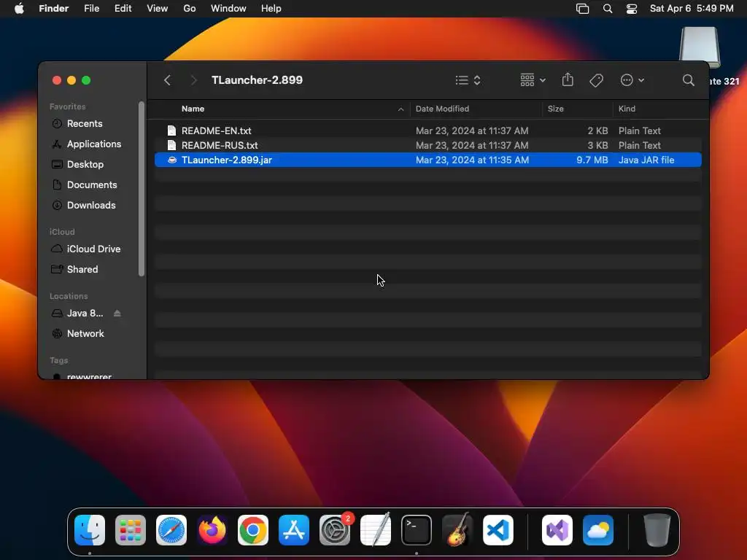Launch Visual Studio from the Dock
Screen dimensions: 747x560
coord(557,530)
